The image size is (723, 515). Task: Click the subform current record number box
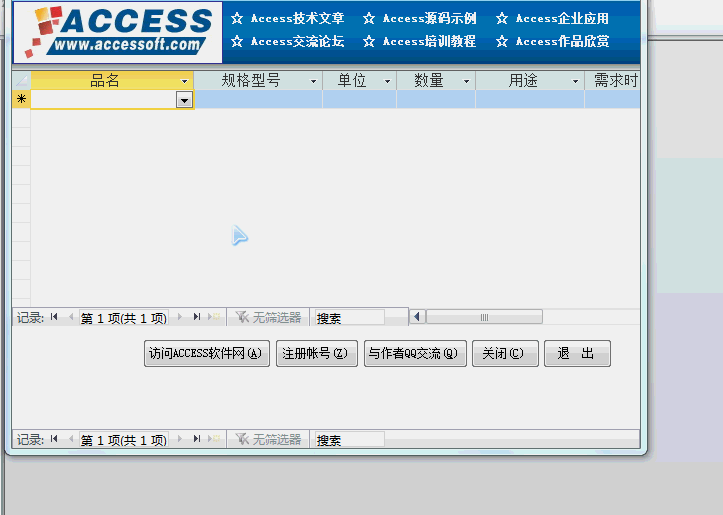tap(124, 318)
